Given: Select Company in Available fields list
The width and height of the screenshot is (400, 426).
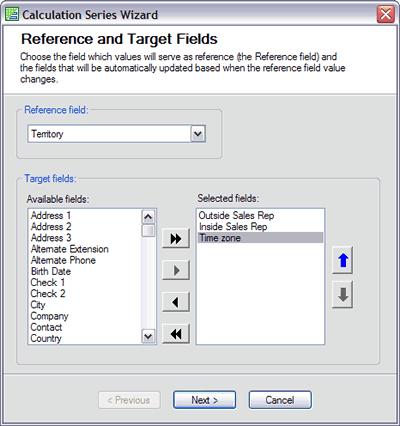Looking at the screenshot, I should (x=49, y=316).
